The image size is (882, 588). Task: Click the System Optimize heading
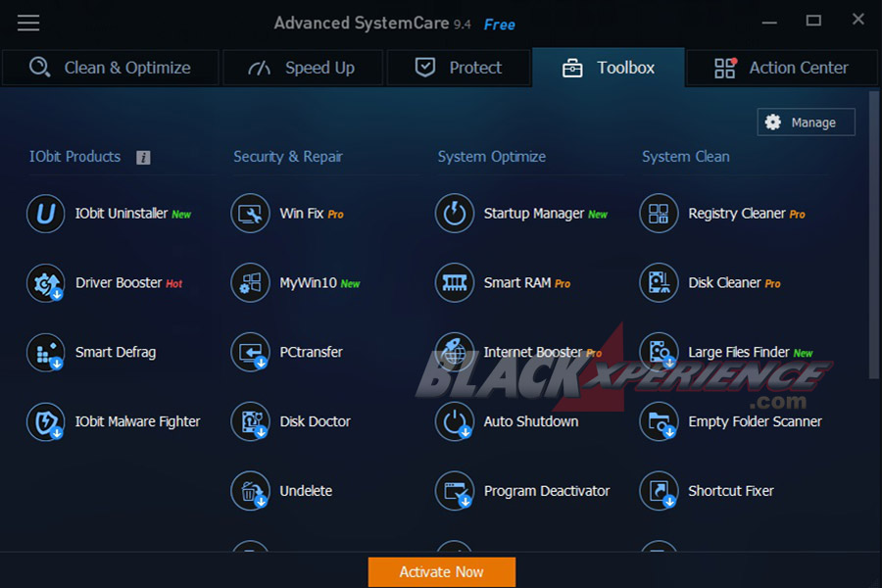[x=492, y=157]
